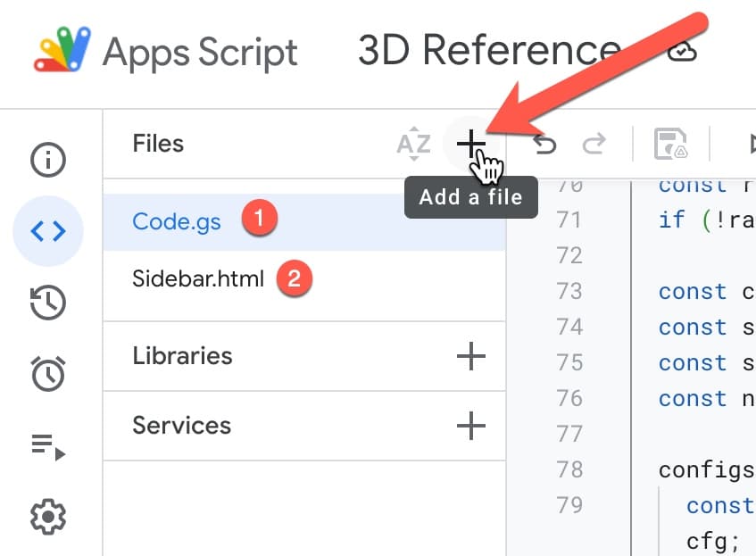Click line number 73 in gutter
Viewport: 756px width, 556px height.
pos(569,291)
